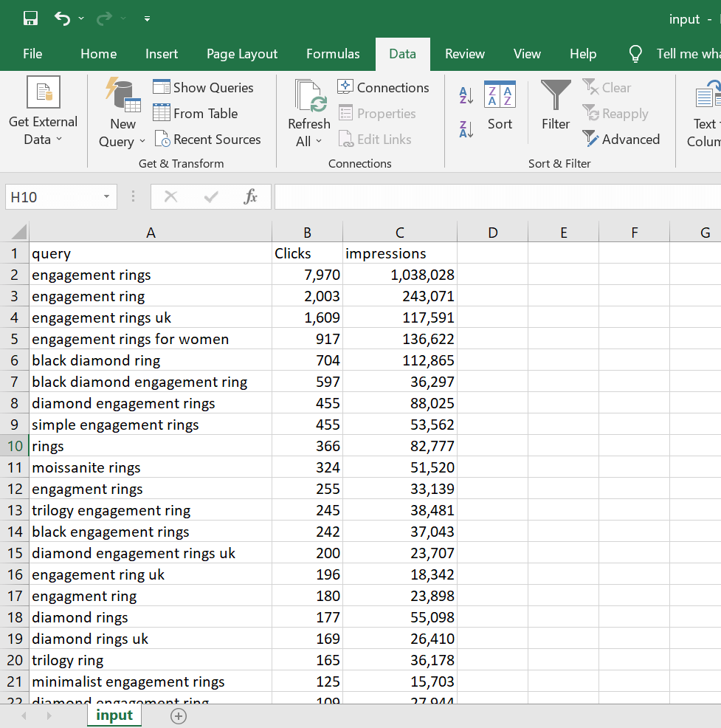Click cell containing 'engagement rings uk'

(151, 317)
